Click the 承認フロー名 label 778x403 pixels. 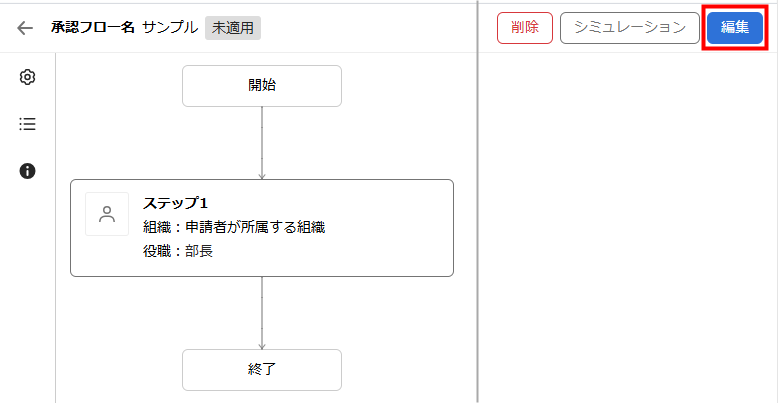click(93, 28)
